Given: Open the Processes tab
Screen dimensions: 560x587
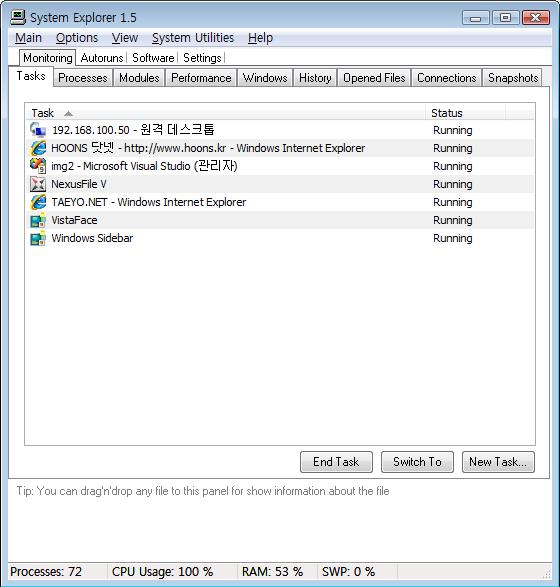Looking at the screenshot, I should pyautogui.click(x=83, y=78).
